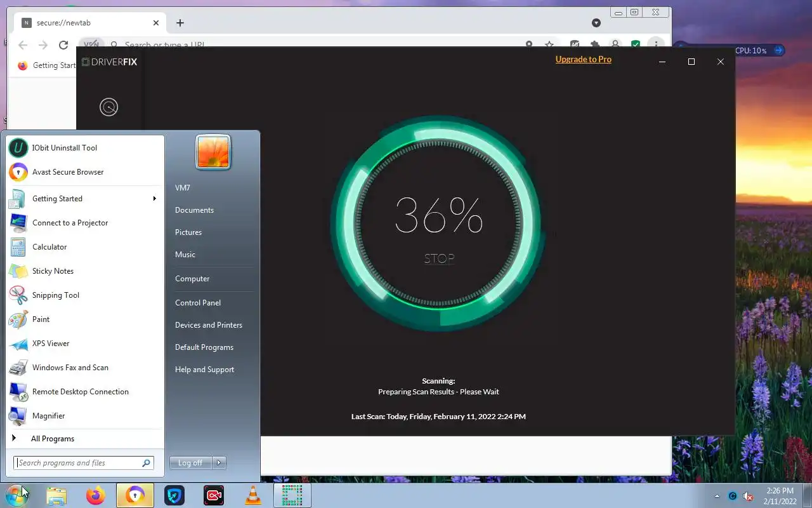Open screen recorder taskbar icon

coord(214,495)
